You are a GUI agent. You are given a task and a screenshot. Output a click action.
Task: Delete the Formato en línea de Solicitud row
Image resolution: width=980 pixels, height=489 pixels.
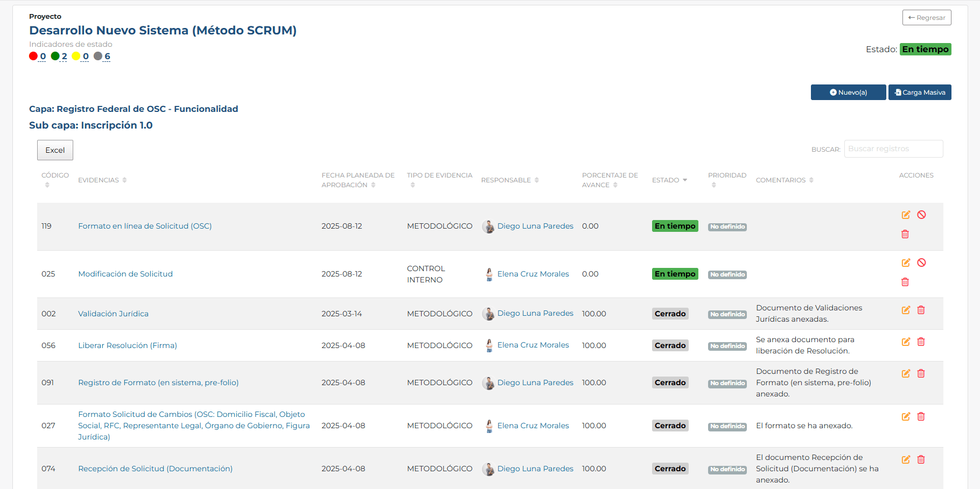[x=905, y=234]
